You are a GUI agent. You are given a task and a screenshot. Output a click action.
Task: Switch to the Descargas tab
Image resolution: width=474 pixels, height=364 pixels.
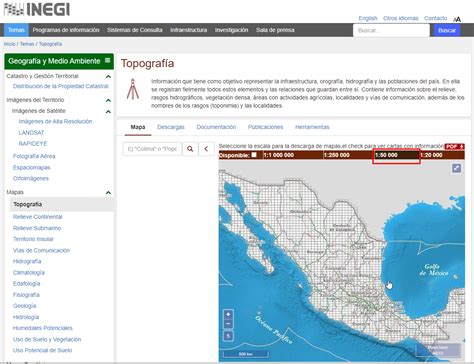(171, 127)
